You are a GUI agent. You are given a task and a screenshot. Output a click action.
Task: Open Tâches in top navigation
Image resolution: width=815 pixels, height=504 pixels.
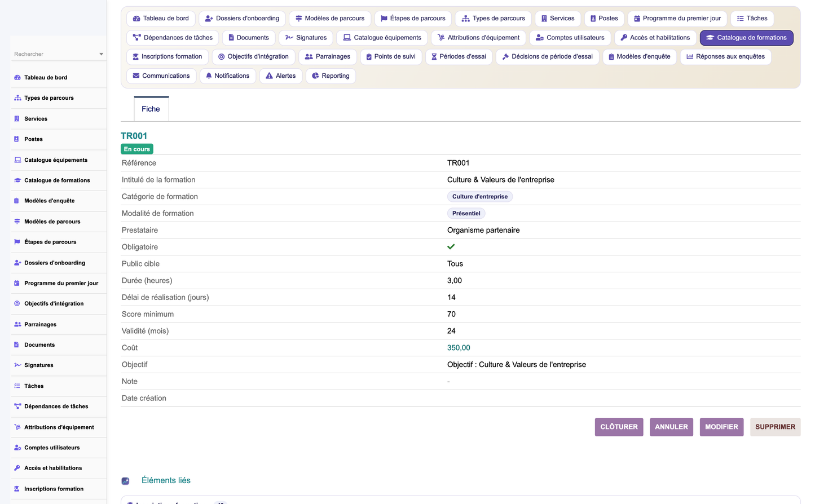[752, 19]
